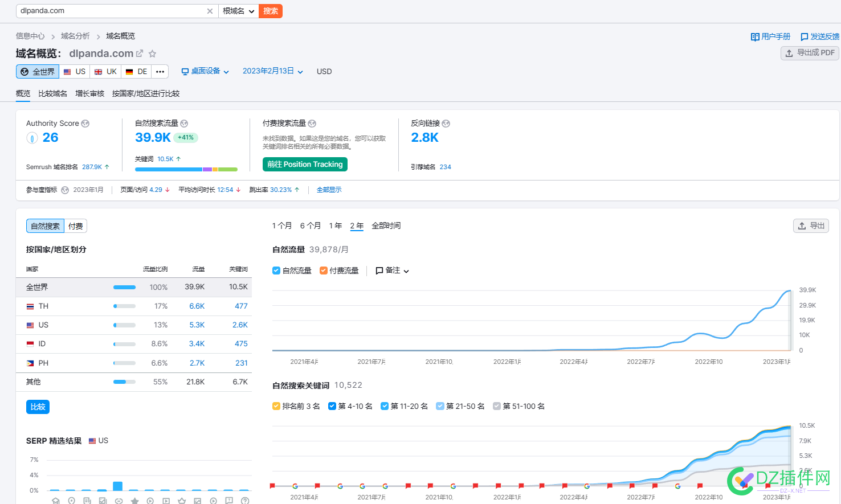The image size is (841, 504).
Task: Select the 6 个月 time range
Action: tap(311, 226)
